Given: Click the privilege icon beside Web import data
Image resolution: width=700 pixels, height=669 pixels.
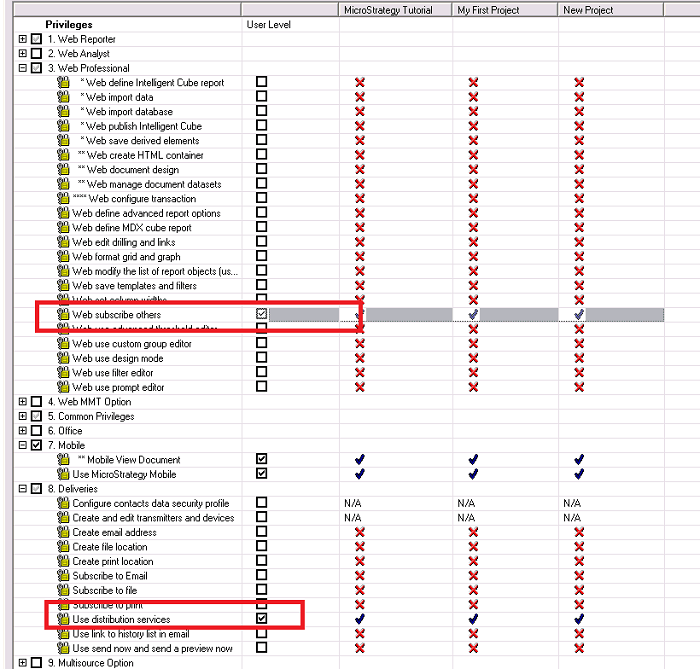Looking at the screenshot, I should pyautogui.click(x=63, y=96).
